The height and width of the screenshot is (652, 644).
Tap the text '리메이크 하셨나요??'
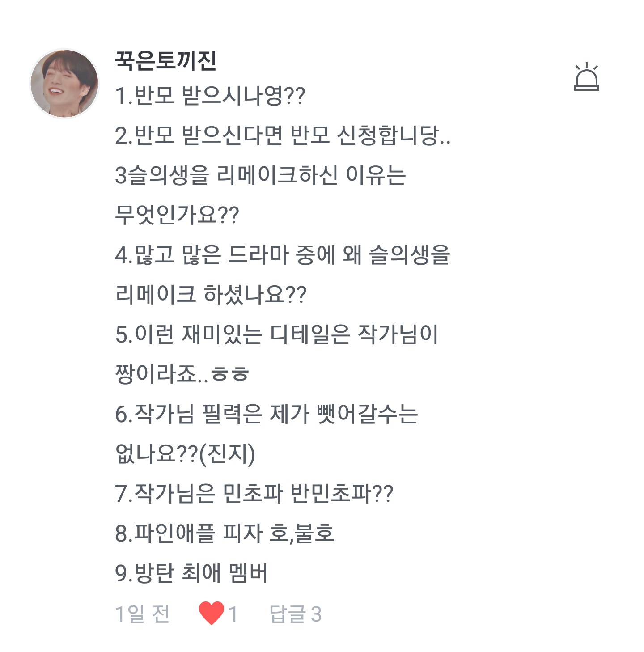point(211,295)
